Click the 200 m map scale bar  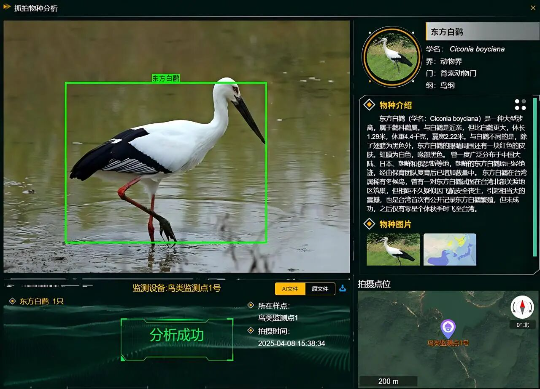pyautogui.click(x=388, y=381)
